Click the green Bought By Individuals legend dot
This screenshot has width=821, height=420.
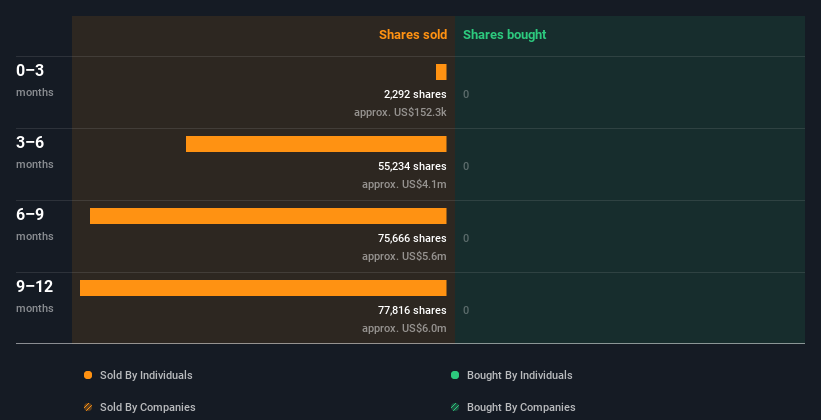[x=455, y=375]
